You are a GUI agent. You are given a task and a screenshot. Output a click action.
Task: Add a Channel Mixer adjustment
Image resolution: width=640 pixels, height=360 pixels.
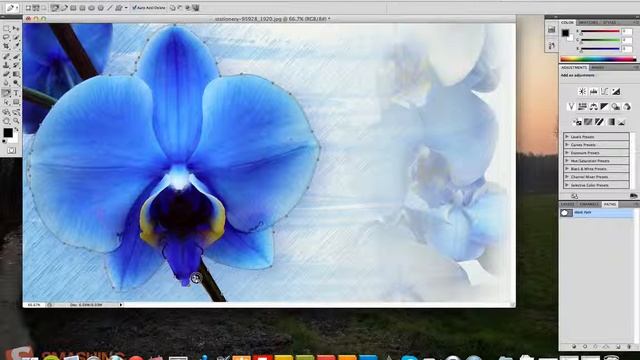click(x=627, y=107)
